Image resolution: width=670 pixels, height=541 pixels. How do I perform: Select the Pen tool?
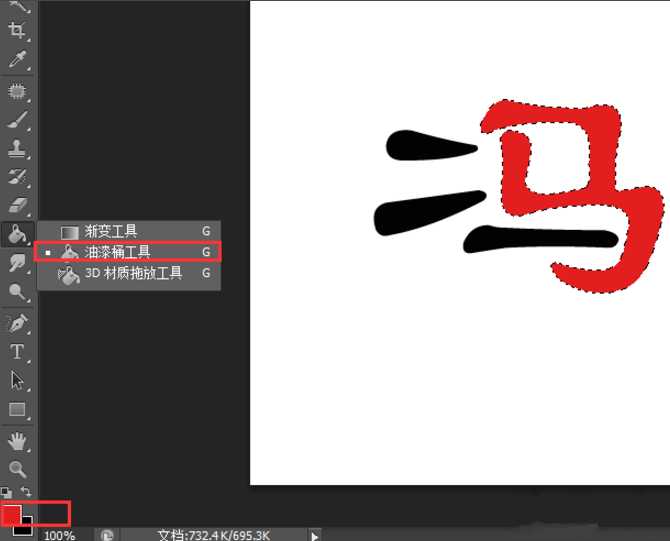pos(17,323)
